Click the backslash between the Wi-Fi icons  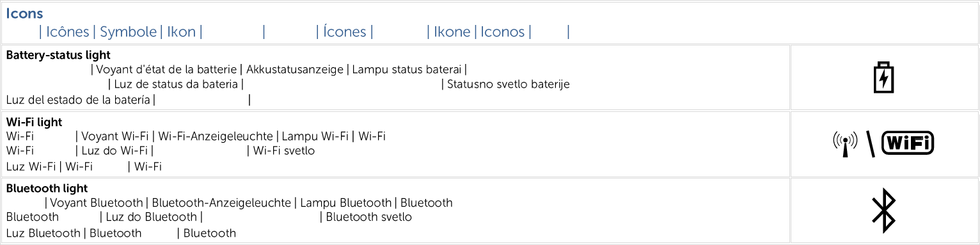[x=869, y=144]
